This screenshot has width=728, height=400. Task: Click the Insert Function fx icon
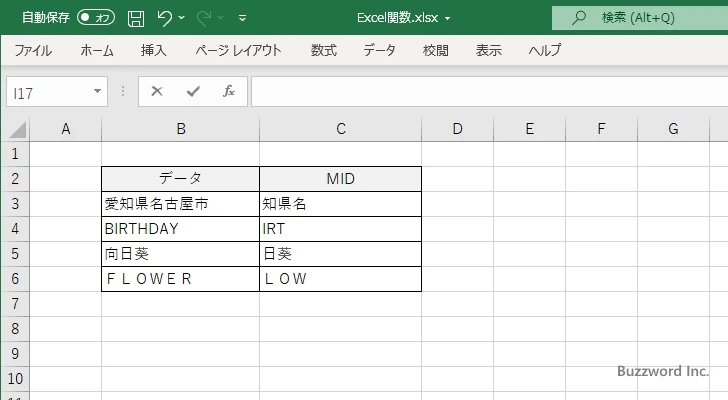pos(228,91)
